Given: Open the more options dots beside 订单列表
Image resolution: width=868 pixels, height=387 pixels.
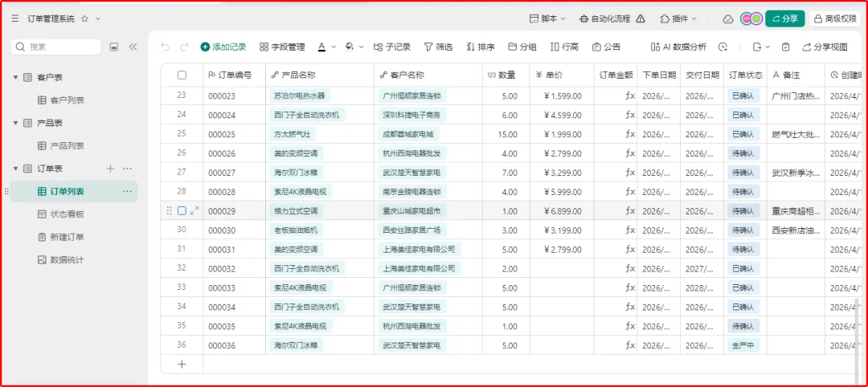Looking at the screenshot, I should click(127, 191).
